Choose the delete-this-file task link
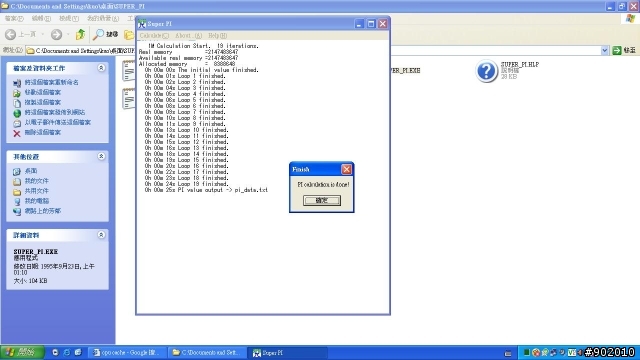The width and height of the screenshot is (640, 360). pos(42,132)
